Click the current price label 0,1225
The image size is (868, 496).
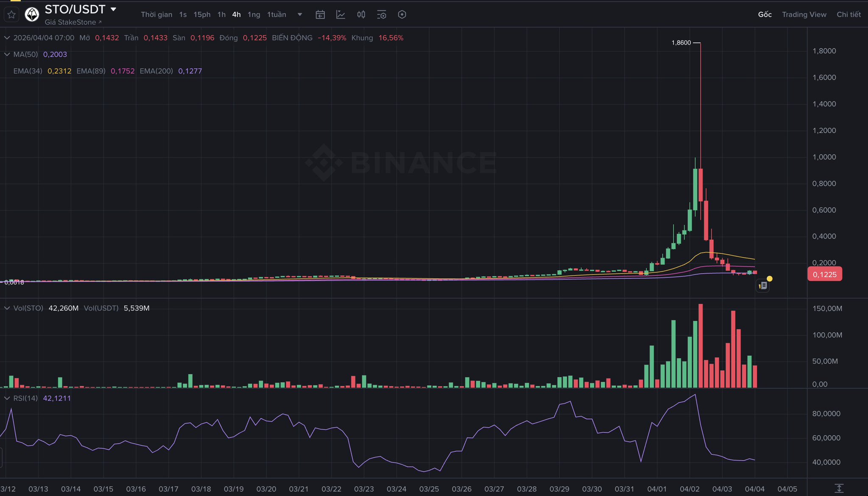[824, 275]
